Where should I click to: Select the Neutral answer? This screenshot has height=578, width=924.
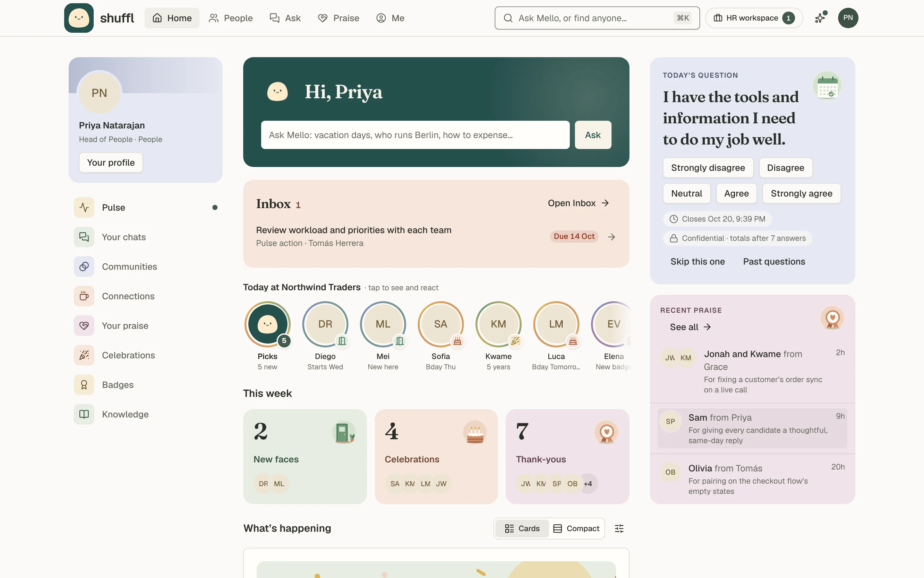point(687,193)
